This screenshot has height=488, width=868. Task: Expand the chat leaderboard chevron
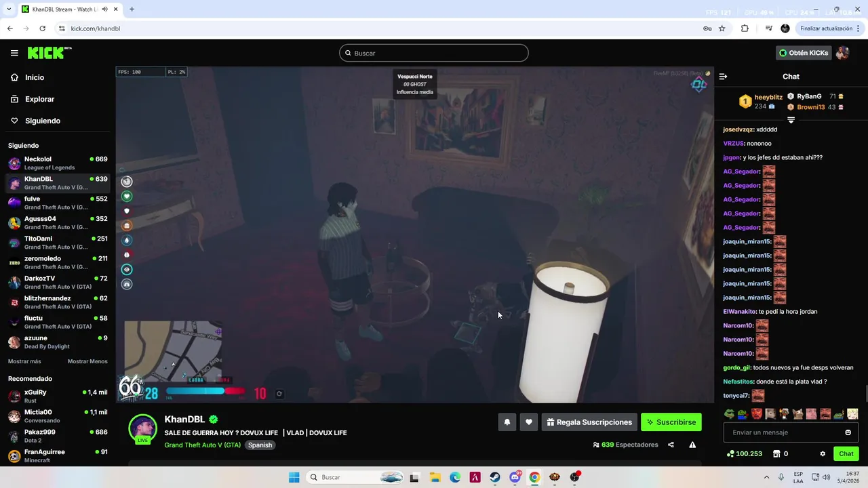point(791,120)
